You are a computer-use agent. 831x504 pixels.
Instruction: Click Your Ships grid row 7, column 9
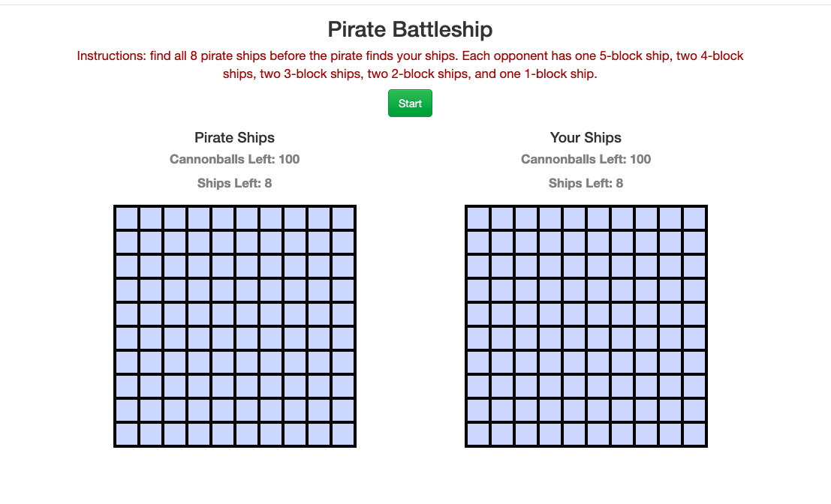click(670, 362)
